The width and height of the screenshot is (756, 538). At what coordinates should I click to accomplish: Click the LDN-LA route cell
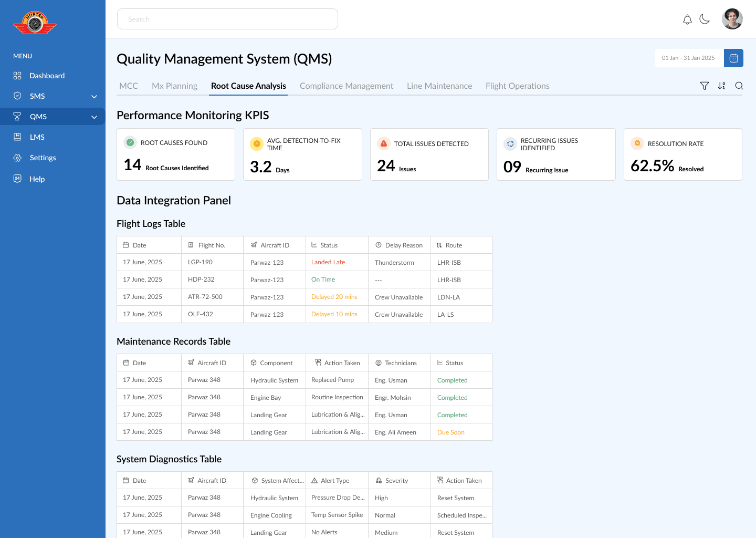point(448,297)
